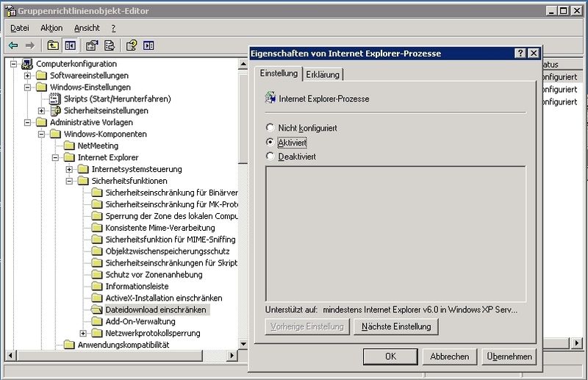Collapse the Administrative Vorlagen node
Viewport: 588px width, 380px height.
[27, 122]
